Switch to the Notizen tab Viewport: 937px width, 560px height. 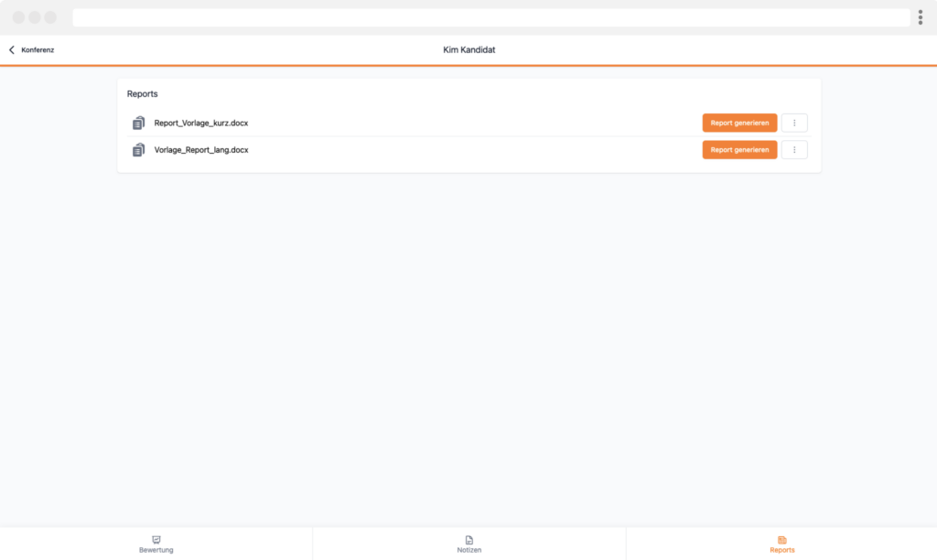(469, 544)
